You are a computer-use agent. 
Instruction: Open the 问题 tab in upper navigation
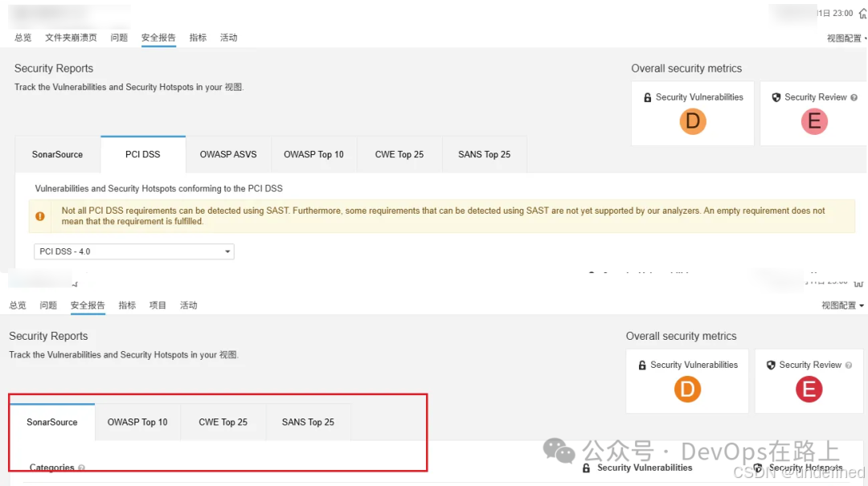pos(119,38)
